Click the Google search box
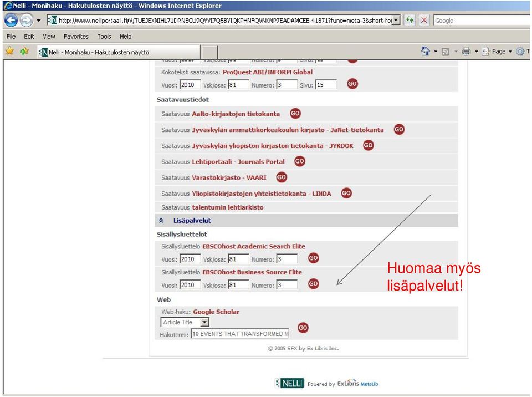532x397 pixels. pos(482,21)
